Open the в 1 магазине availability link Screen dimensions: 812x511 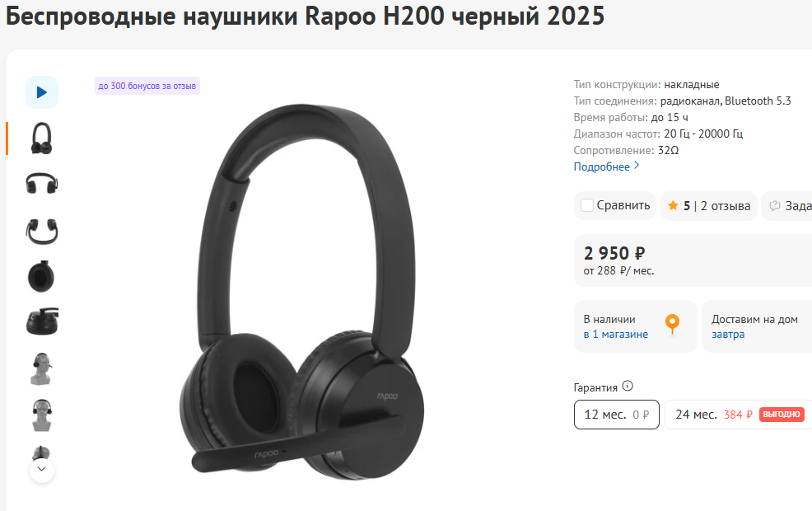pyautogui.click(x=616, y=335)
